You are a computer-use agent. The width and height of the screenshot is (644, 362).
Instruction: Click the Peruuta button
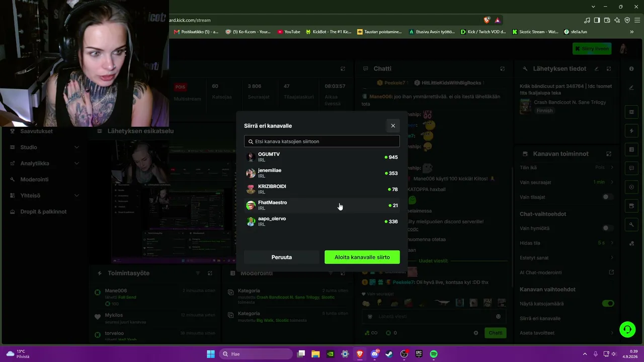pyautogui.click(x=282, y=257)
